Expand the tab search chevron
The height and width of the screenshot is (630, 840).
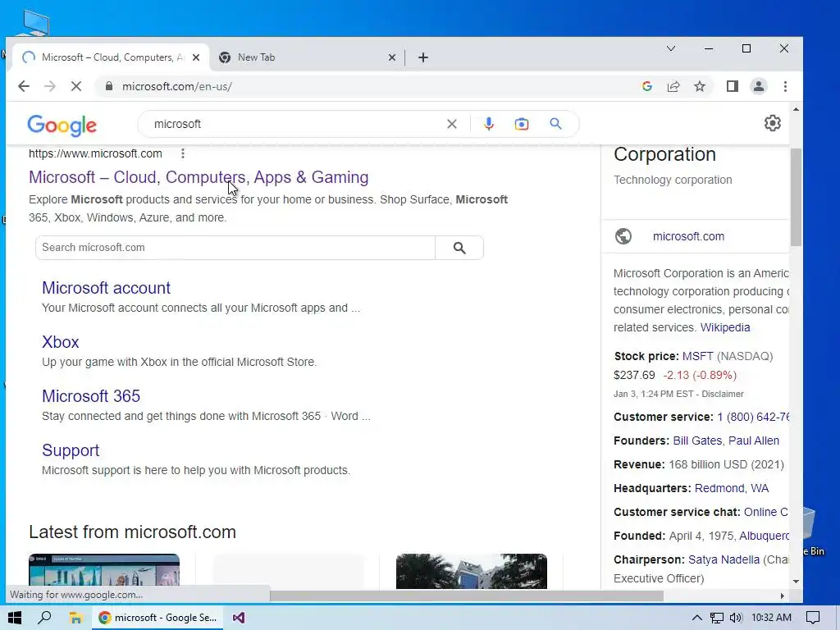click(x=671, y=48)
